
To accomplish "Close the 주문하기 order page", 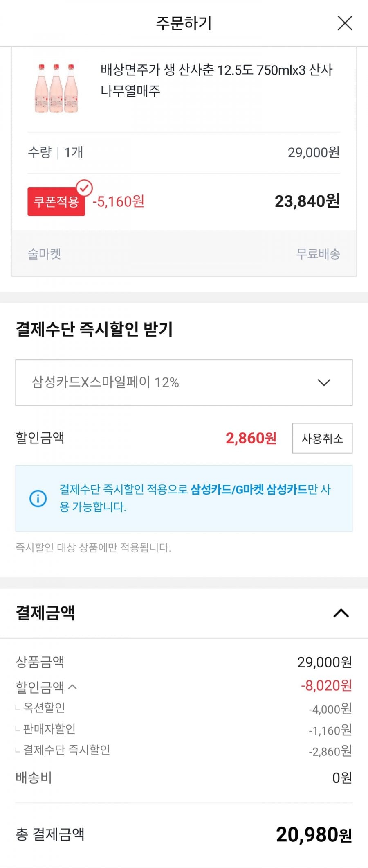I will click(345, 23).
